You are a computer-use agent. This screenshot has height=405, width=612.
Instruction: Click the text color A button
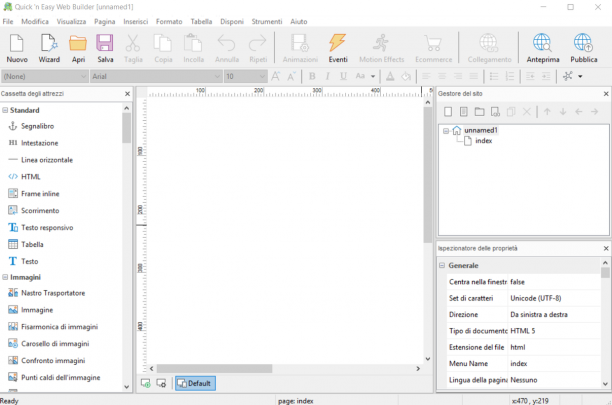390,76
